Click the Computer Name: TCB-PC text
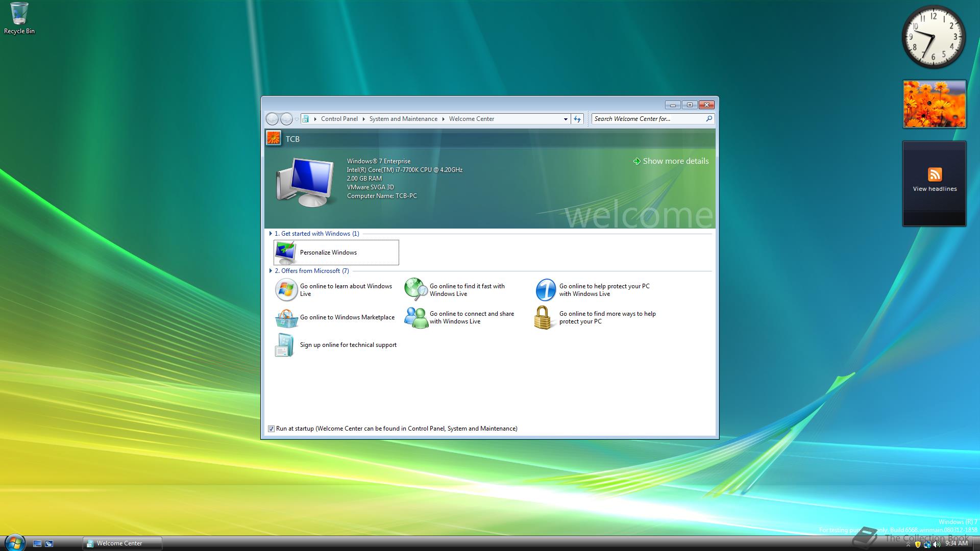The height and width of the screenshot is (551, 980). 382,196
